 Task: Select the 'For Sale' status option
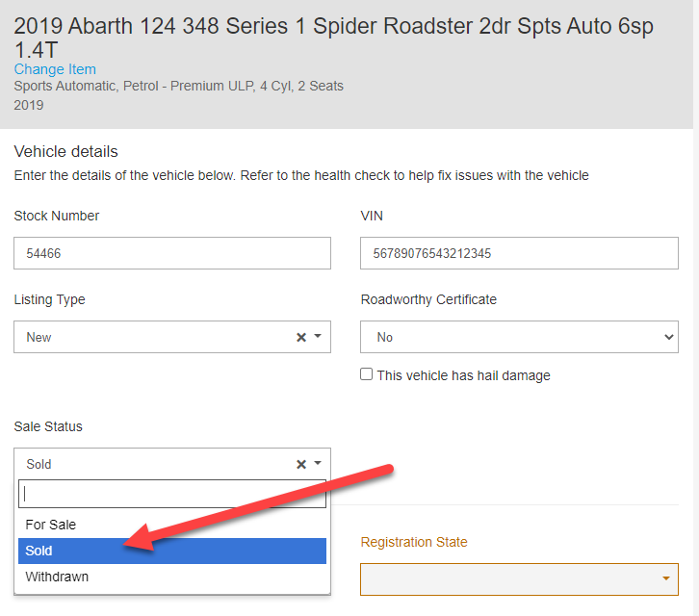coord(51,525)
